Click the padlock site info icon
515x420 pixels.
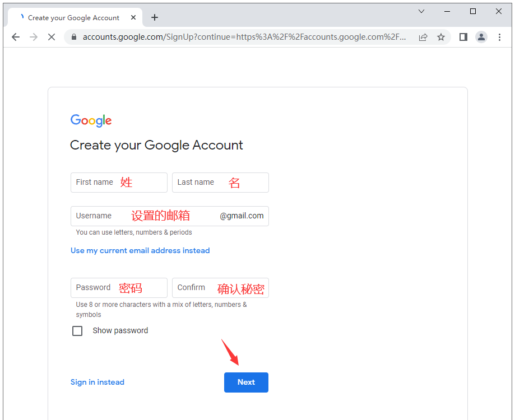[73, 37]
